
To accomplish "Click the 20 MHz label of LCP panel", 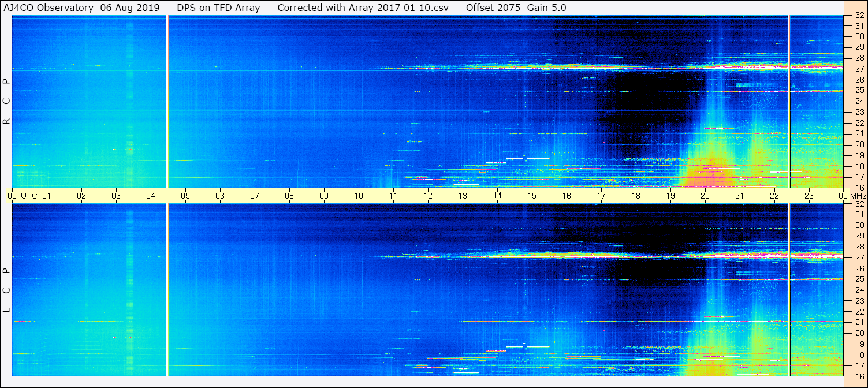I will pos(859,333).
